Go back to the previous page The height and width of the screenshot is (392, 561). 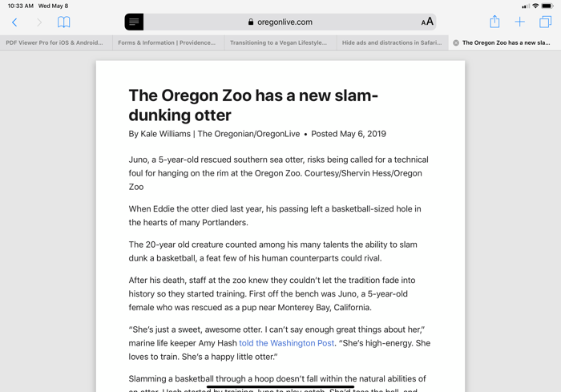click(14, 22)
